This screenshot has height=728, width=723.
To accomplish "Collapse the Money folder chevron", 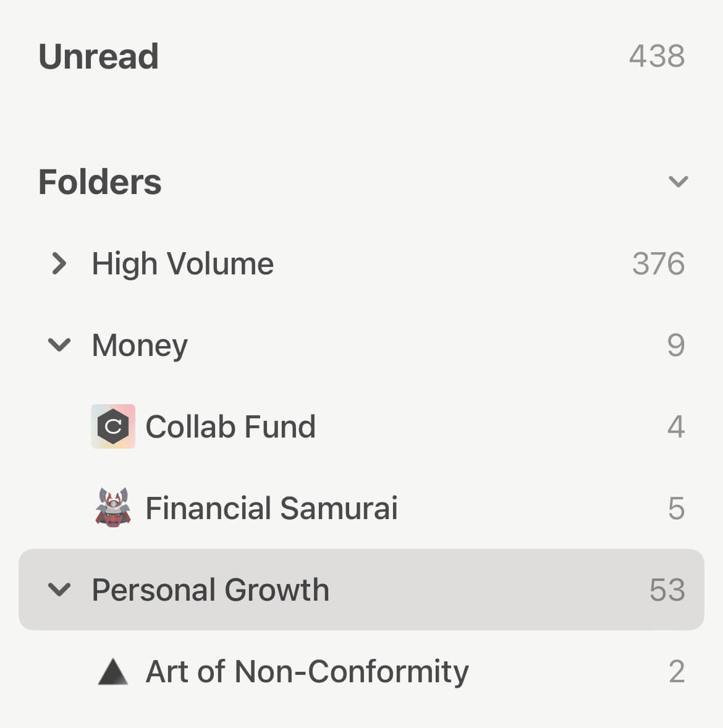I will pyautogui.click(x=59, y=345).
